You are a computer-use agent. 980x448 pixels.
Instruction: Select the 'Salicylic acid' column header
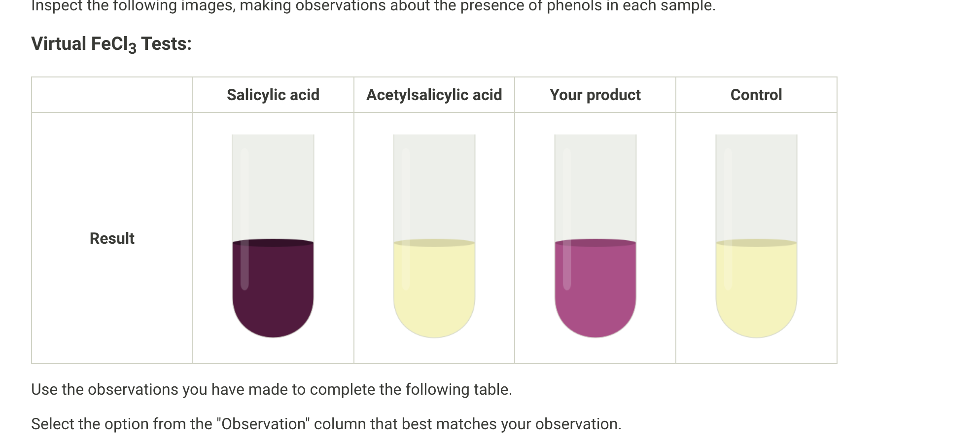click(273, 95)
